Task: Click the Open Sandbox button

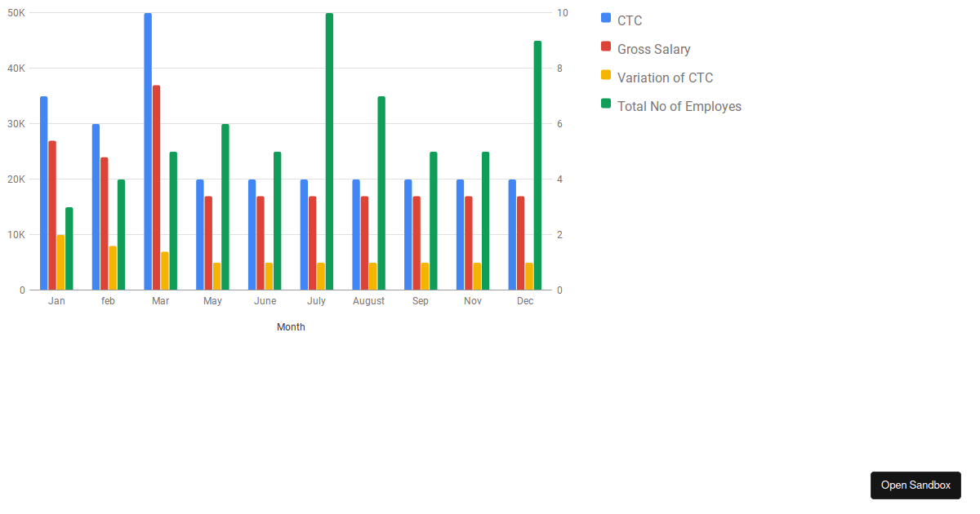Action: [915, 485]
